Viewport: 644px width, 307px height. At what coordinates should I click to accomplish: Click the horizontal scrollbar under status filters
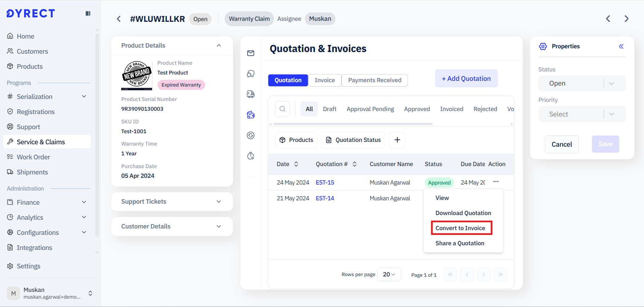pyautogui.click(x=353, y=124)
